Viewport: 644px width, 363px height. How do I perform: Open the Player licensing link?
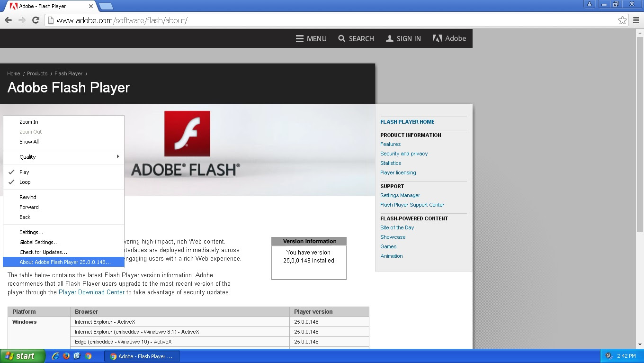point(398,172)
